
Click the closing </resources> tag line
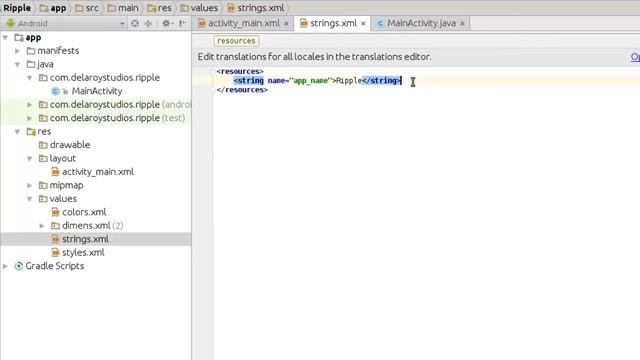click(242, 90)
